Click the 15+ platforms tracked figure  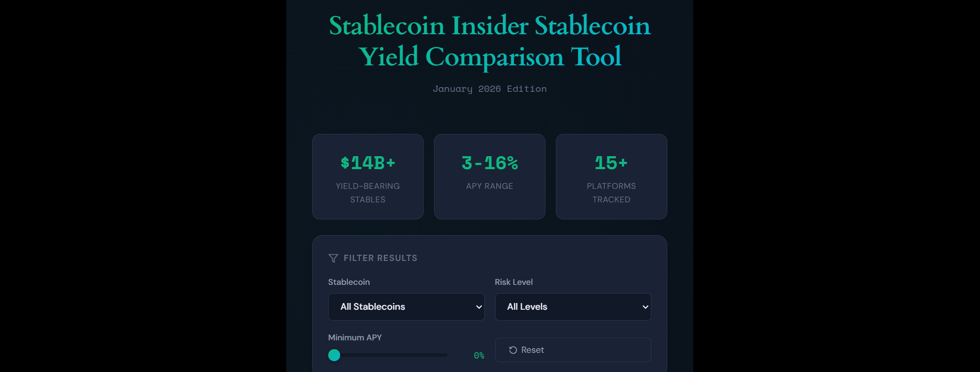click(x=611, y=162)
